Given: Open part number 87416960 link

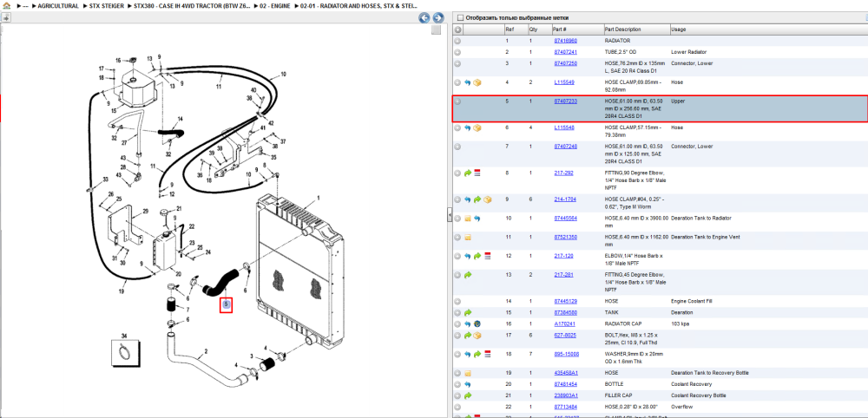Looking at the screenshot, I should (566, 41).
